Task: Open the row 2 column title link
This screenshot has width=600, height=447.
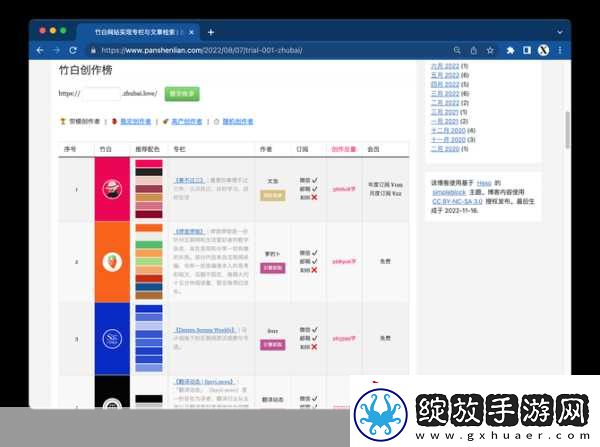Action: pos(190,231)
